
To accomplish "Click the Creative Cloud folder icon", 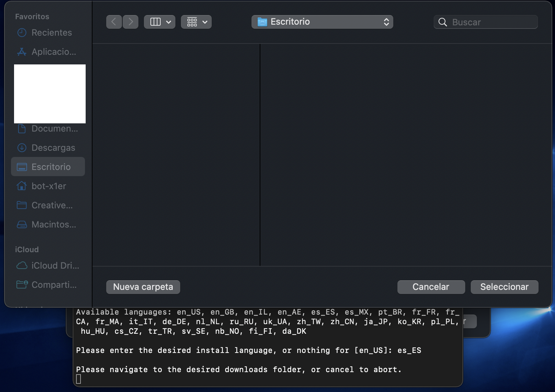I will (22, 205).
